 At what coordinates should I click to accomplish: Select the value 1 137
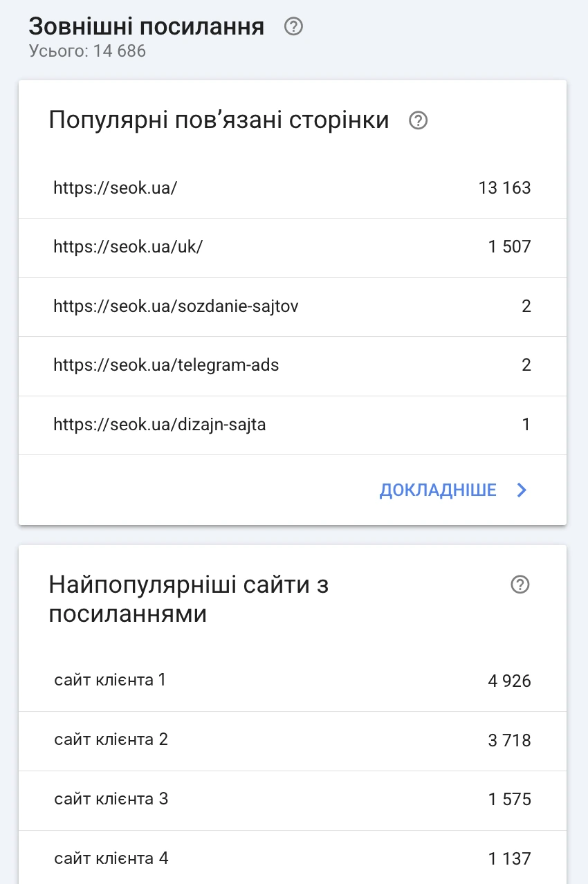tap(510, 859)
